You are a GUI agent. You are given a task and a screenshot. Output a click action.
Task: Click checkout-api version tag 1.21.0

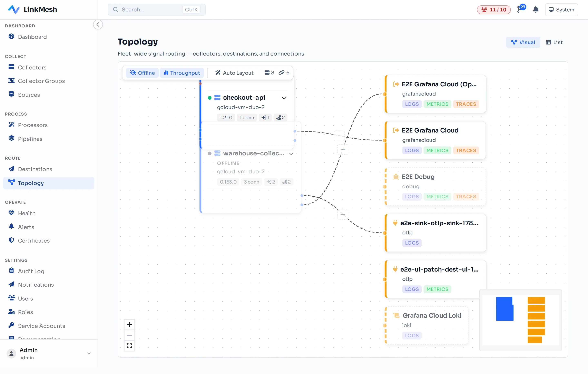[226, 117]
